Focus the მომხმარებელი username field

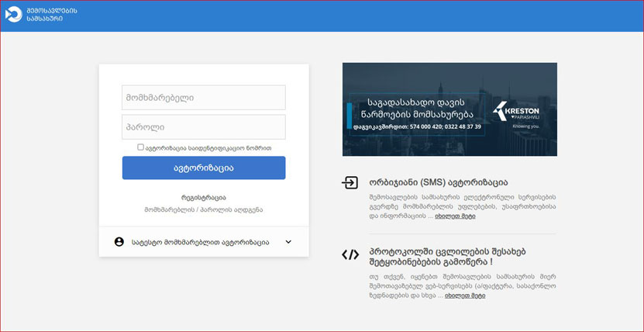(x=204, y=98)
